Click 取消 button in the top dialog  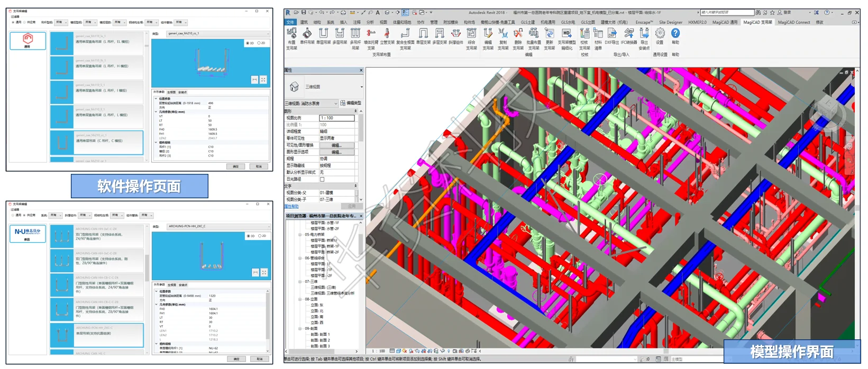259,167
